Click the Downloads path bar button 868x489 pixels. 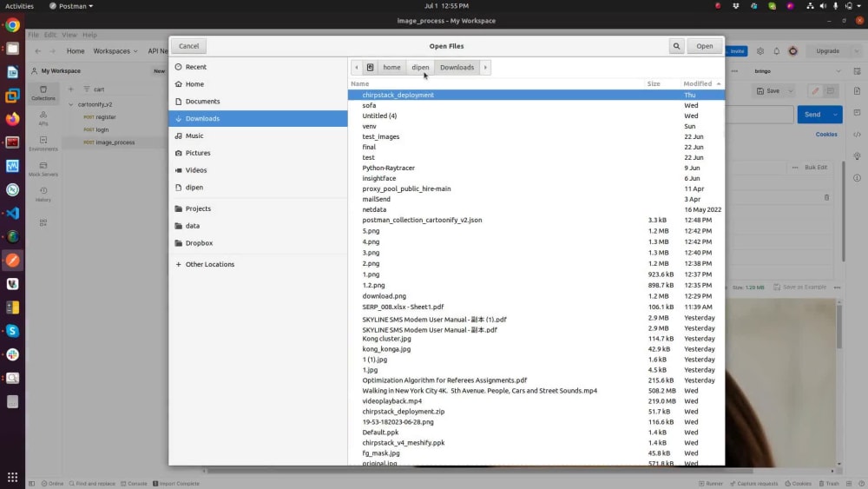pyautogui.click(x=457, y=68)
